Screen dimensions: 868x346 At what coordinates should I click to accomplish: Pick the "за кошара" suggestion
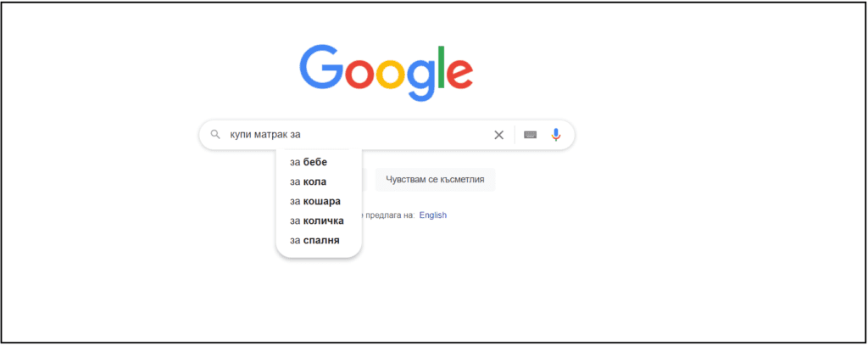(x=315, y=201)
